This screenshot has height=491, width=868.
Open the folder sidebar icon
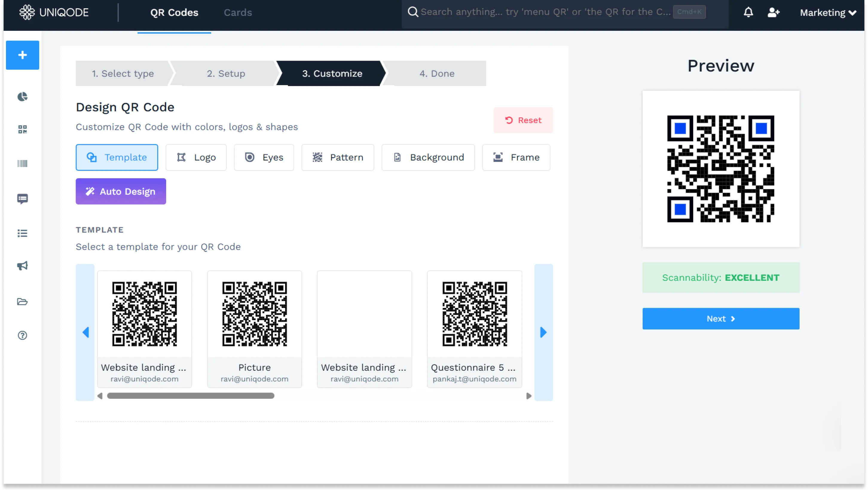[x=22, y=301]
